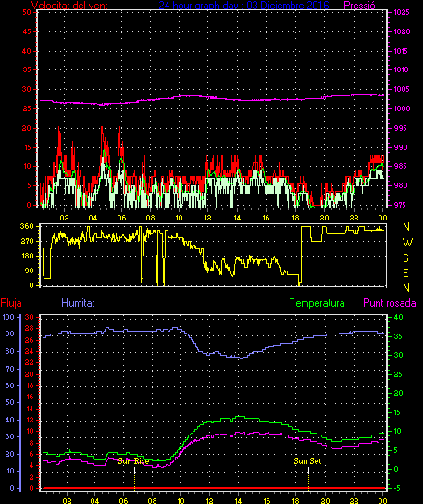
Task: Click the 'Sun Set' marker label
Action: coord(307,461)
